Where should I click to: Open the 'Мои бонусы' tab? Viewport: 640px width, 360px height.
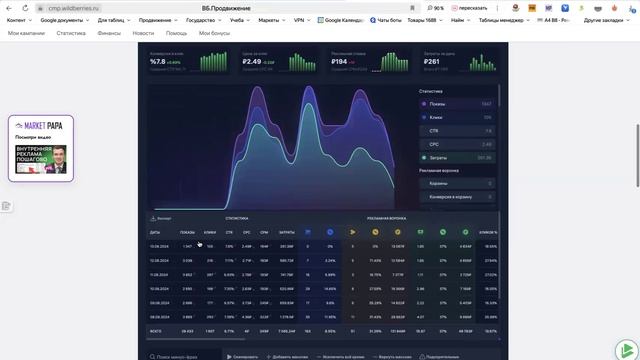214,33
